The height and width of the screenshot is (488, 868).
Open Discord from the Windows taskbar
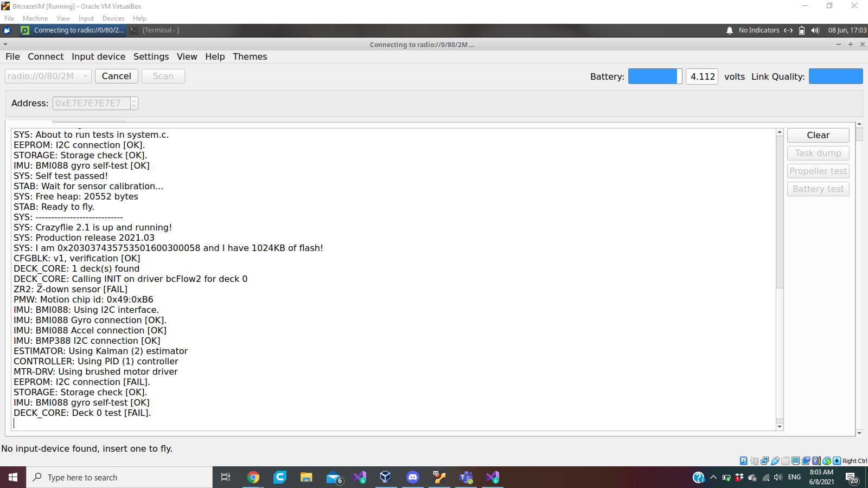(x=413, y=477)
